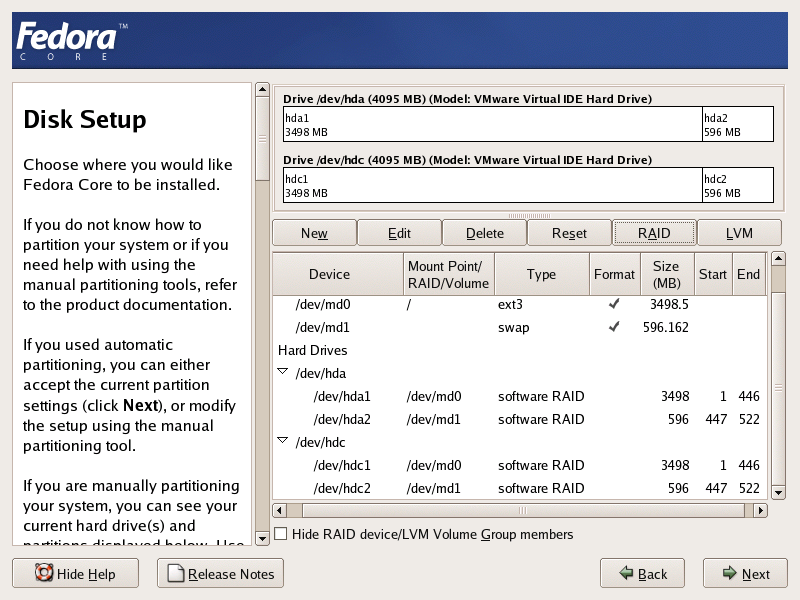Click the Edit partition button
Image resolution: width=800 pixels, height=600 pixels.
pyautogui.click(x=399, y=233)
